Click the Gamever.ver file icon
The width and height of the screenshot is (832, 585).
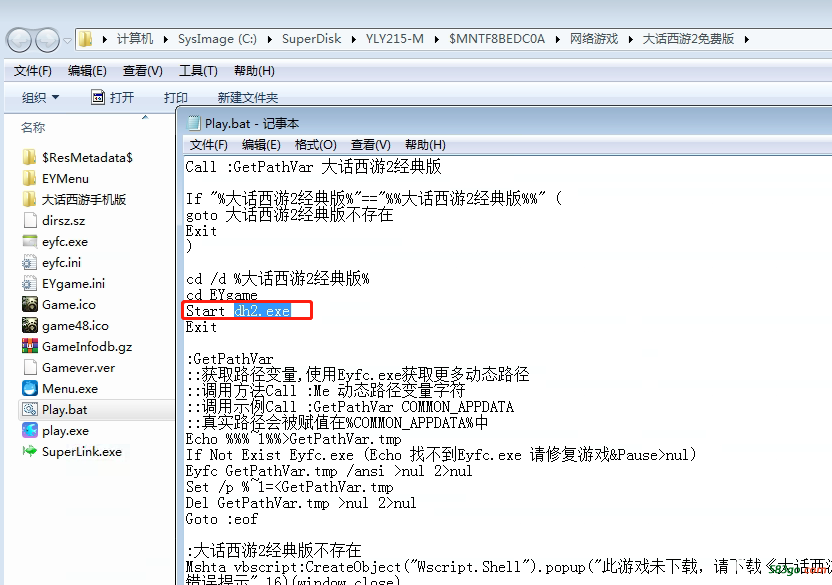[x=30, y=367]
